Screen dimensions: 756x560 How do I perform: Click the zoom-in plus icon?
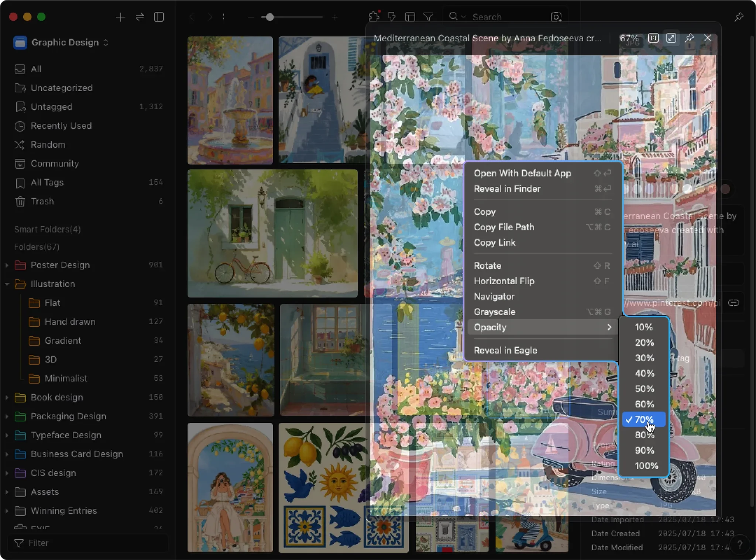335,17
